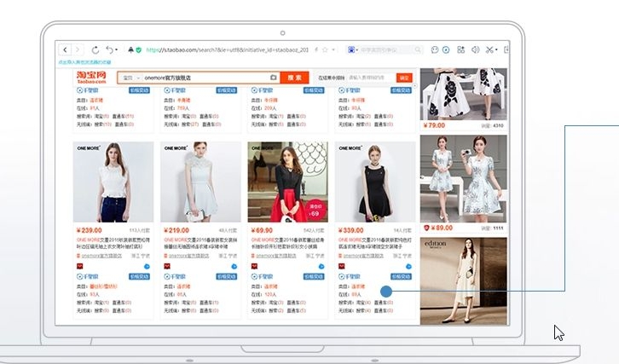Click the speaker sound icon in browser toolbar
The image size is (619, 364).
click(476, 50)
